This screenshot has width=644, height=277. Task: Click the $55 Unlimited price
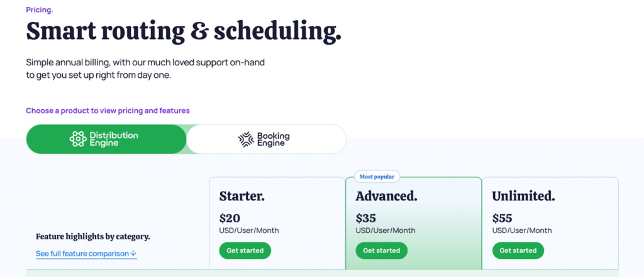[x=502, y=218]
